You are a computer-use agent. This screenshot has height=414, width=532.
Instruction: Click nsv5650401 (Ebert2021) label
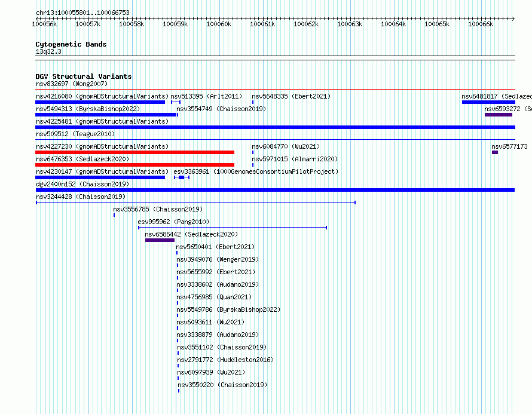click(215, 247)
